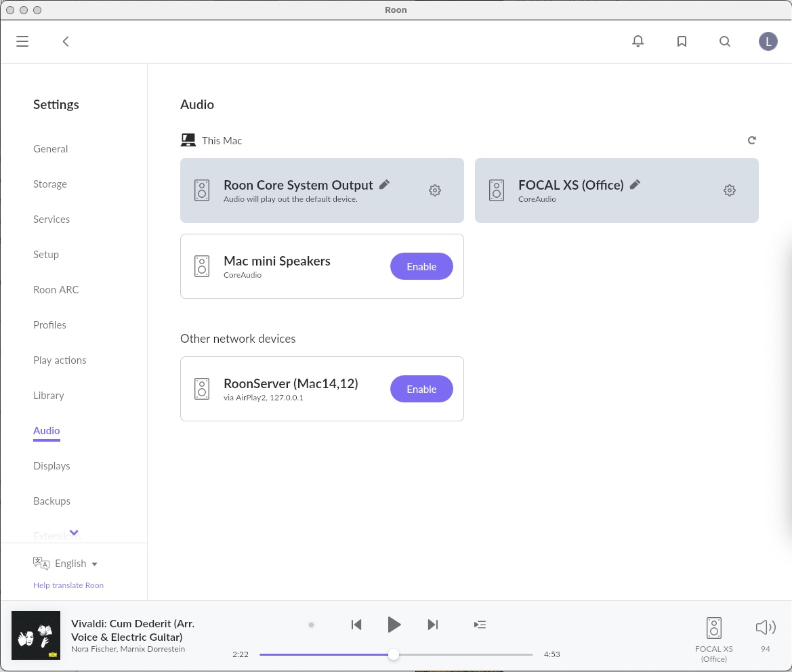Open device settings gear for FOCAL XS (Office)
Image resolution: width=792 pixels, height=672 pixels.
(730, 190)
